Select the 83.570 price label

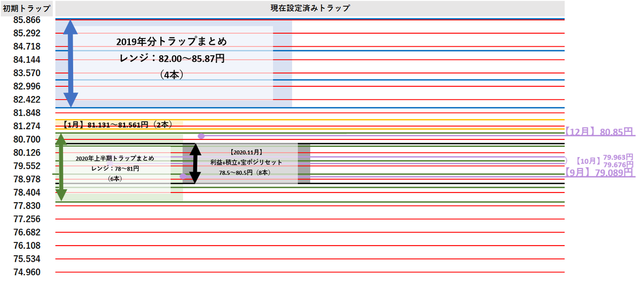point(26,73)
